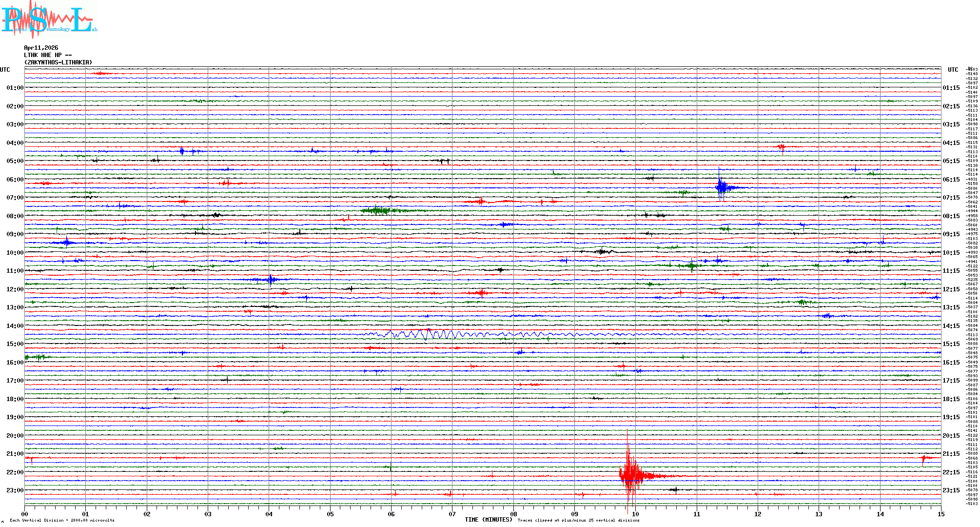Image resolution: width=980 pixels, height=527 pixels.
Task: Click the PSL seismology lab logo
Action: [x=49, y=20]
